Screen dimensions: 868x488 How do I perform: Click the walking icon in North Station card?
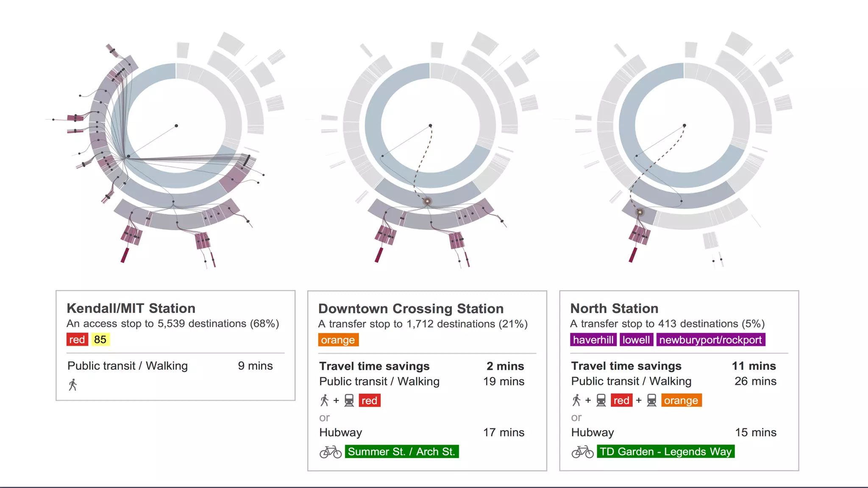coord(576,400)
